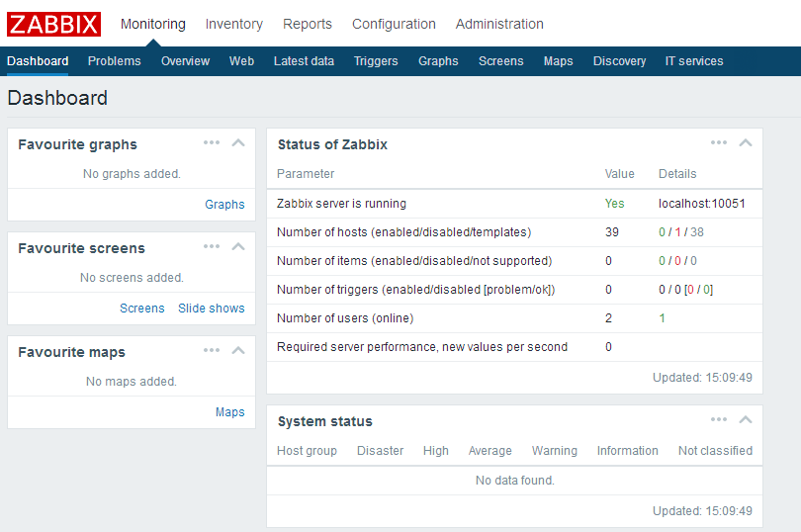Click the localhost:10051 details text

702,204
